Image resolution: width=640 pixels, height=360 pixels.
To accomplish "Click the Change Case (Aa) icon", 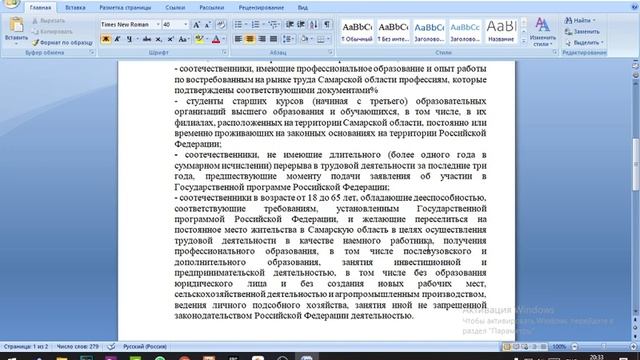I will coord(183,39).
